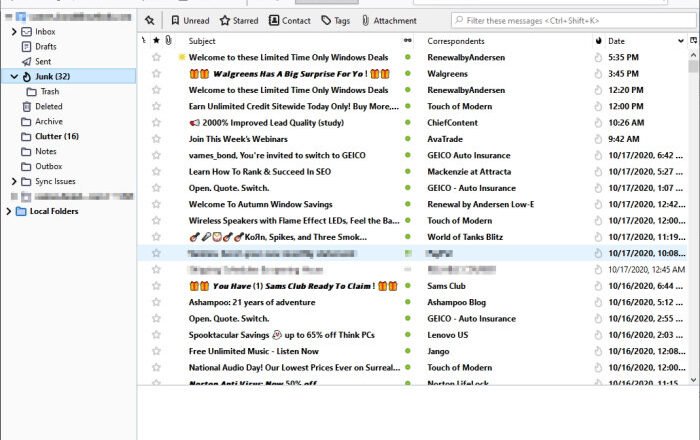Star the Free Unlimited Music message
Viewport: 700px width, 440px height.
[x=156, y=351]
